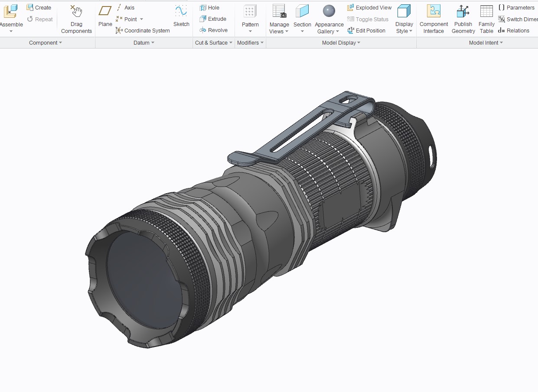Screen dimensions: 538x392
Task: Select the Drag Components tool
Action: pyautogui.click(x=76, y=19)
